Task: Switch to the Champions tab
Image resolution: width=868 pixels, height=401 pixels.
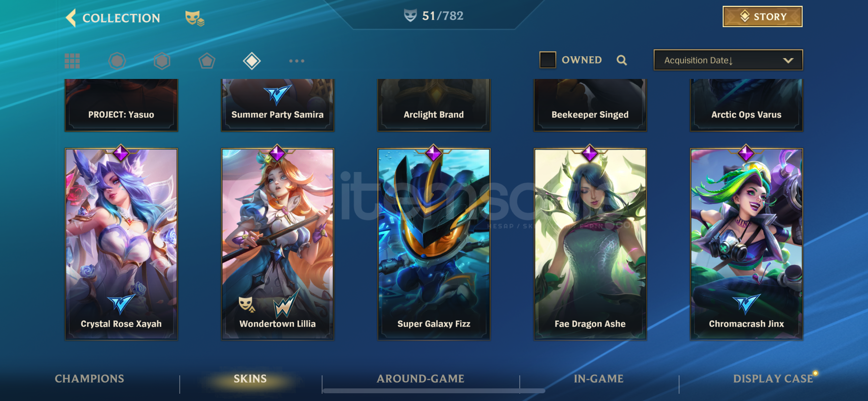Action: tap(90, 379)
